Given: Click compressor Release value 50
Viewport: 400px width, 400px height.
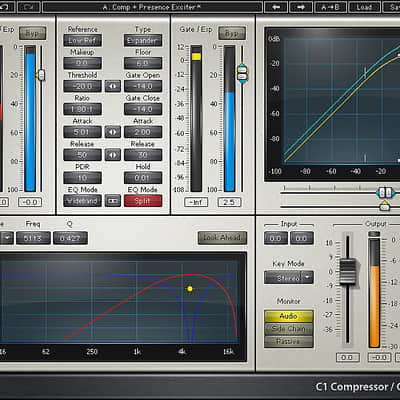Looking at the screenshot, I should coord(82,155).
